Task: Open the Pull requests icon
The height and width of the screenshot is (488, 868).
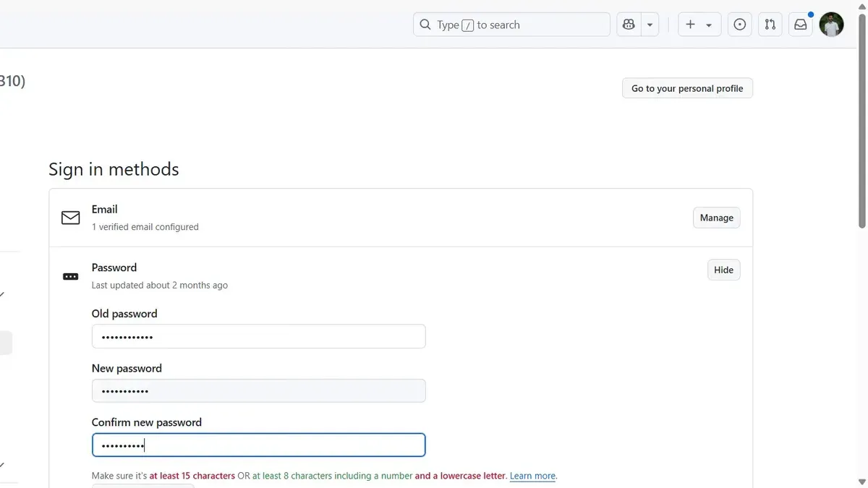Action: coord(770,25)
